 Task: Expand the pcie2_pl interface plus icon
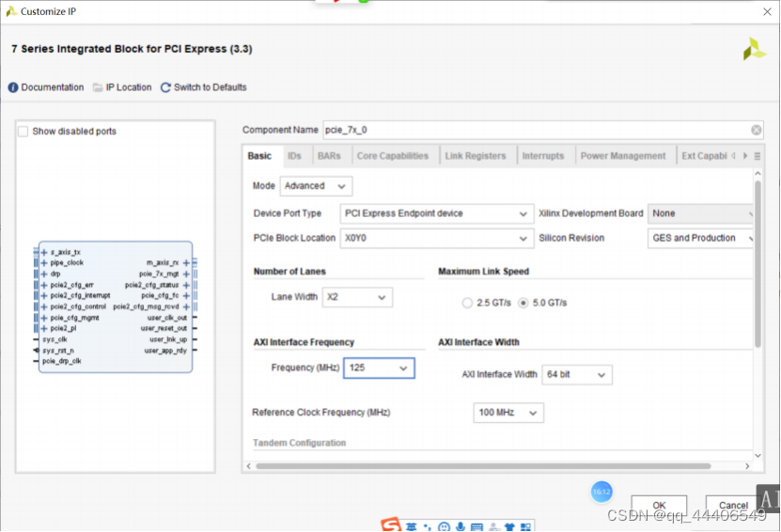click(x=44, y=329)
